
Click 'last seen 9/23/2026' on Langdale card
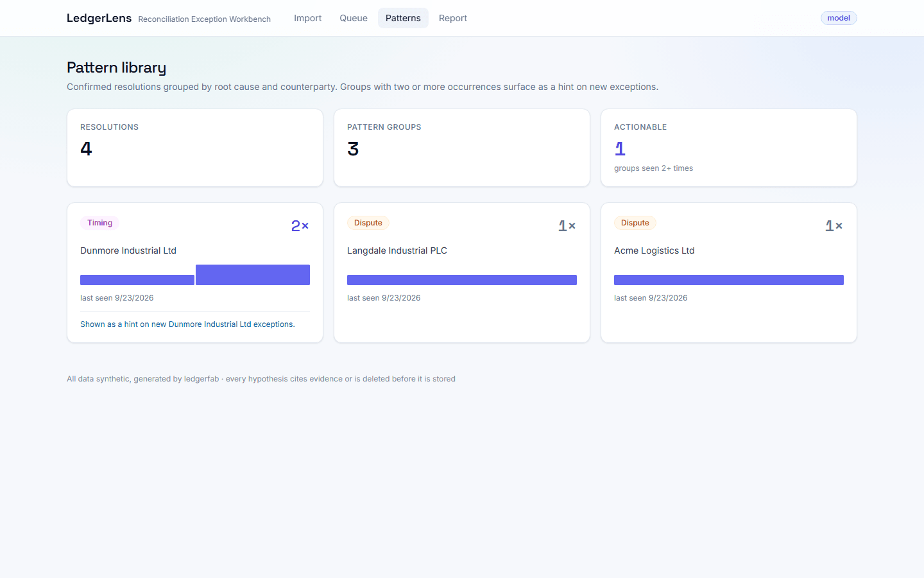point(384,298)
